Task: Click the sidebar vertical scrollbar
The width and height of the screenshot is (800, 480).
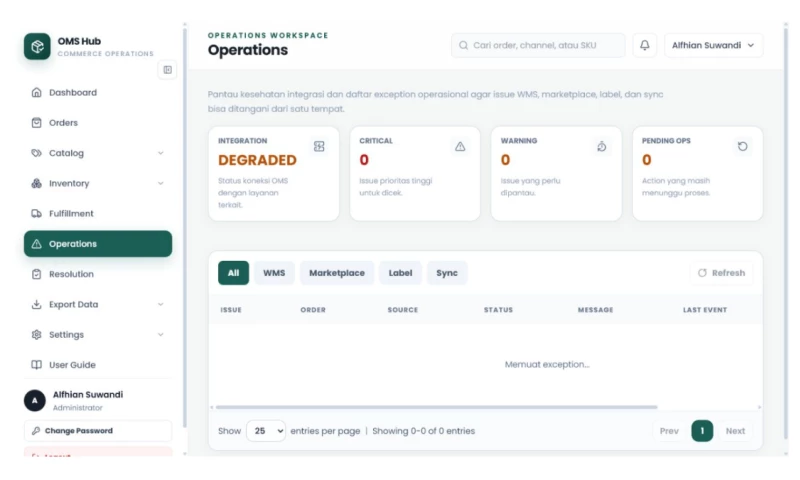Action: tap(185, 227)
